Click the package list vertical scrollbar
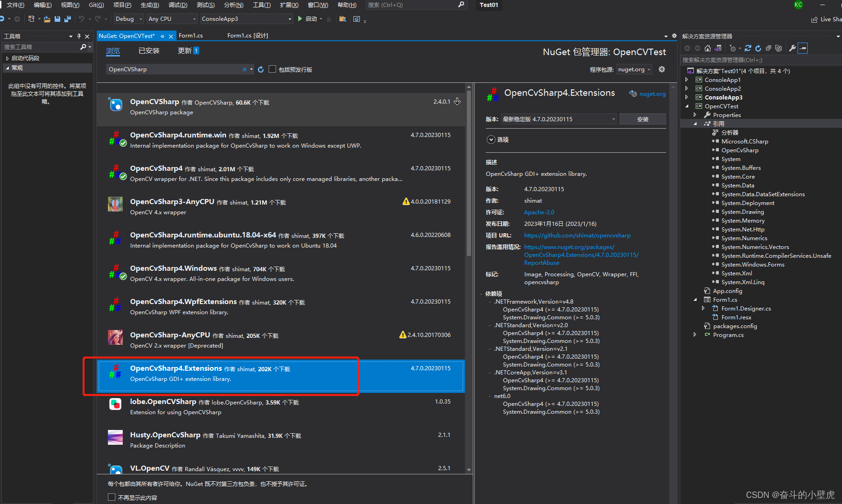 469,174
